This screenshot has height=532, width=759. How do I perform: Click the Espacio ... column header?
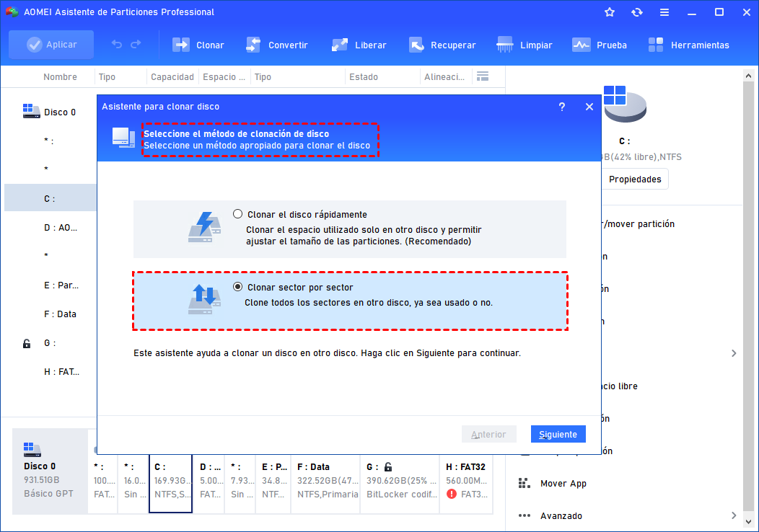(x=224, y=77)
